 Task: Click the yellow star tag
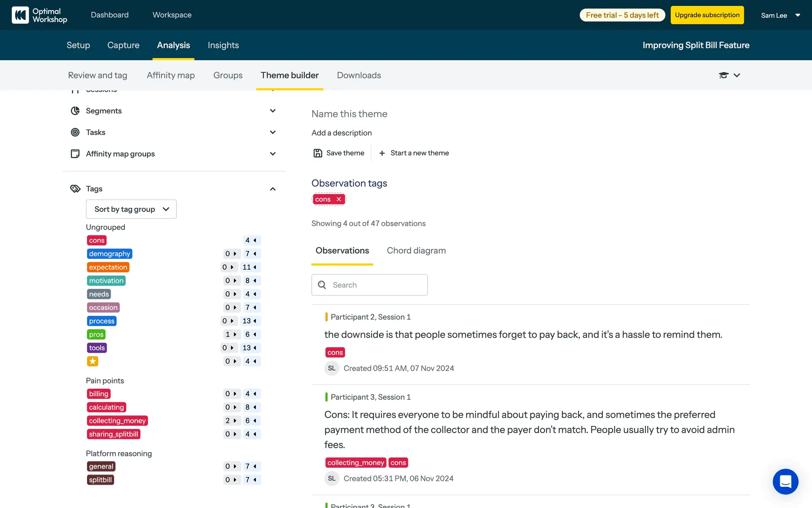click(93, 361)
